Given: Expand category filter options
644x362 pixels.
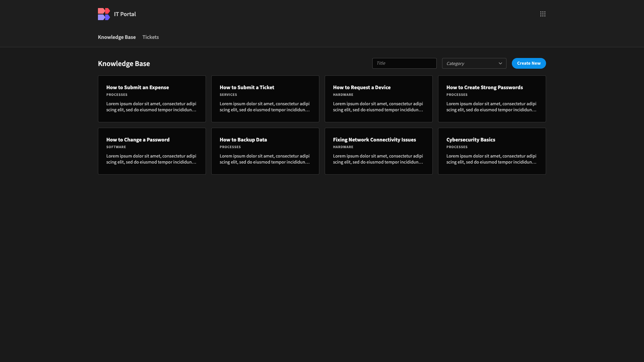Looking at the screenshot, I should point(474,63).
